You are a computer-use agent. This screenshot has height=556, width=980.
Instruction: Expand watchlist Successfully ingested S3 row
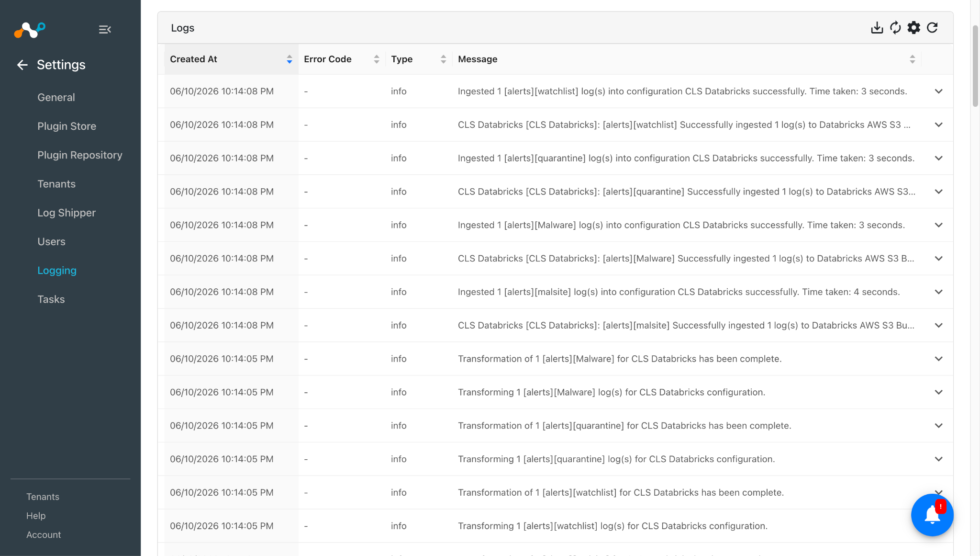[938, 125]
